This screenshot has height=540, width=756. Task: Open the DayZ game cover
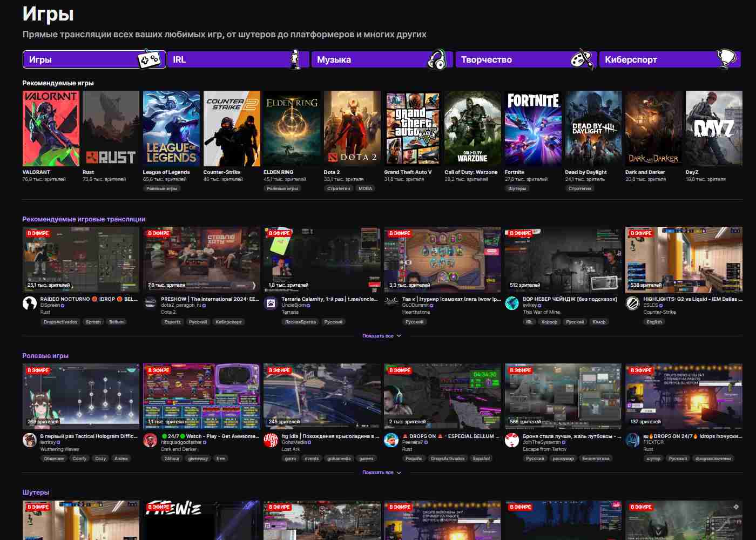tap(714, 129)
